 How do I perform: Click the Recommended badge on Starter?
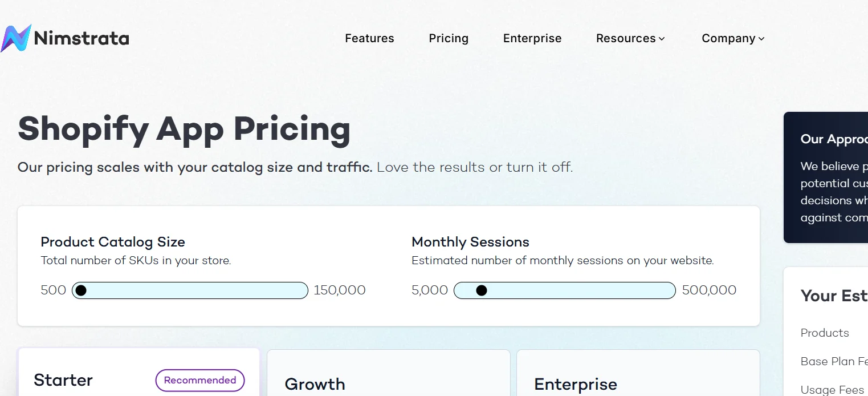(x=200, y=380)
